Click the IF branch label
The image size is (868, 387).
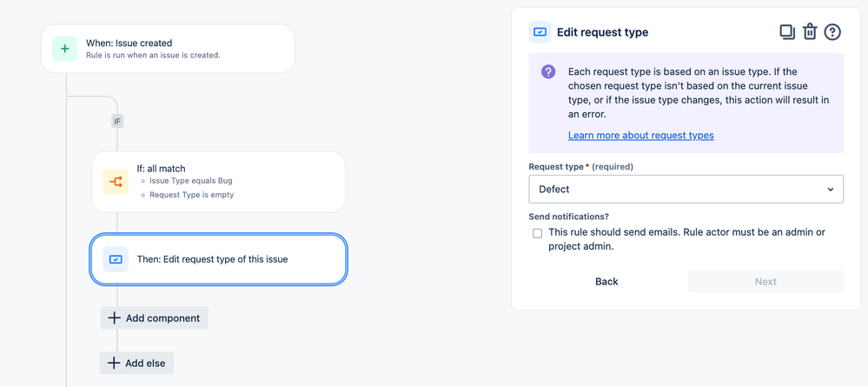117,121
